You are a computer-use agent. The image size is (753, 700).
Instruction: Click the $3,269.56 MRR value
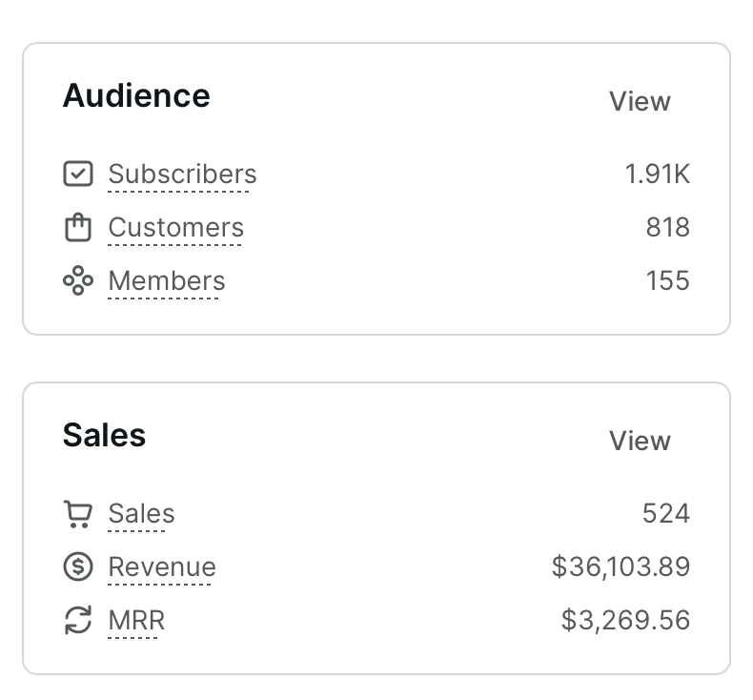click(625, 621)
